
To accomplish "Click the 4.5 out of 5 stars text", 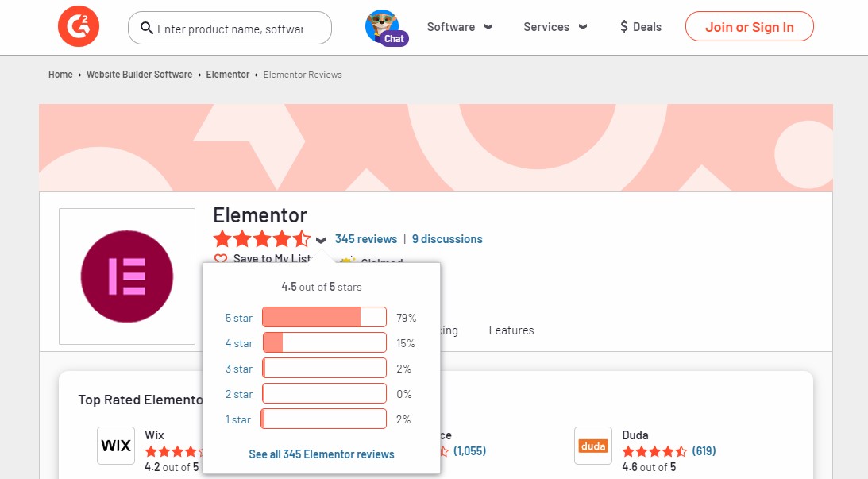I will point(321,287).
